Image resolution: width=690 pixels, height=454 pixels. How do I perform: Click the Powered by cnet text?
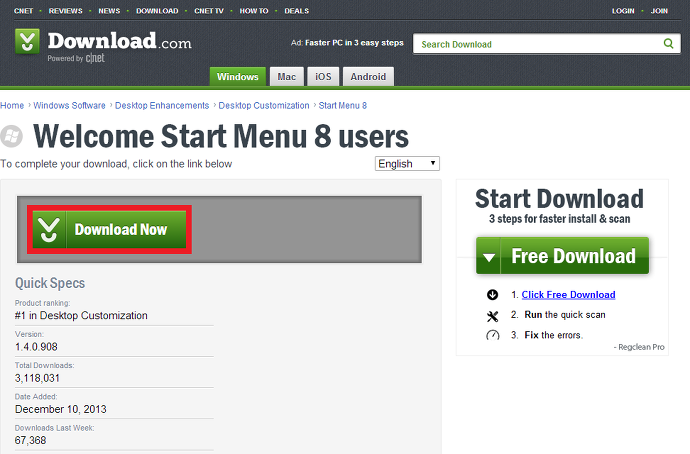(76, 58)
